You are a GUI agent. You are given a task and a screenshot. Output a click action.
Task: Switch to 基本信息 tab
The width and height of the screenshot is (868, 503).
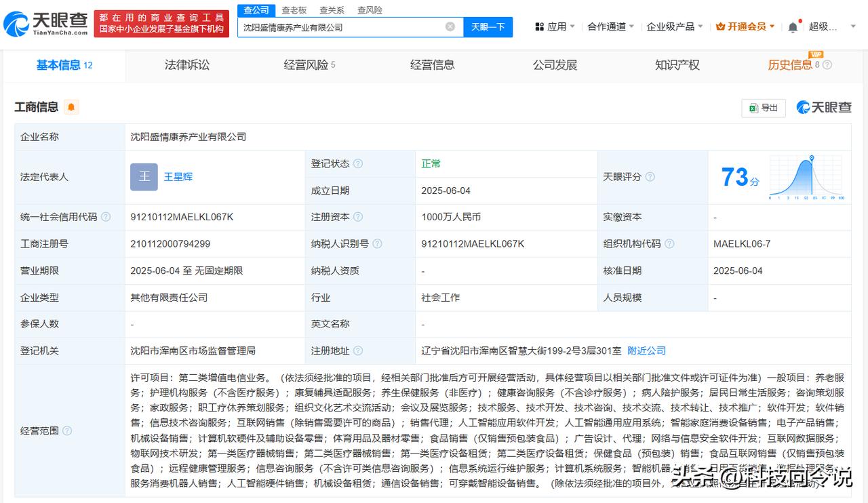[64, 65]
